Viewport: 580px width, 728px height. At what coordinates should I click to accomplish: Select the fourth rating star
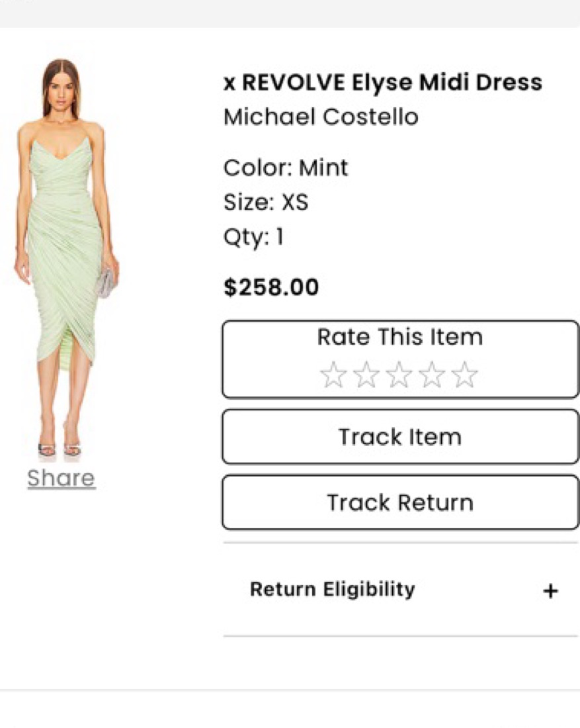tap(432, 375)
